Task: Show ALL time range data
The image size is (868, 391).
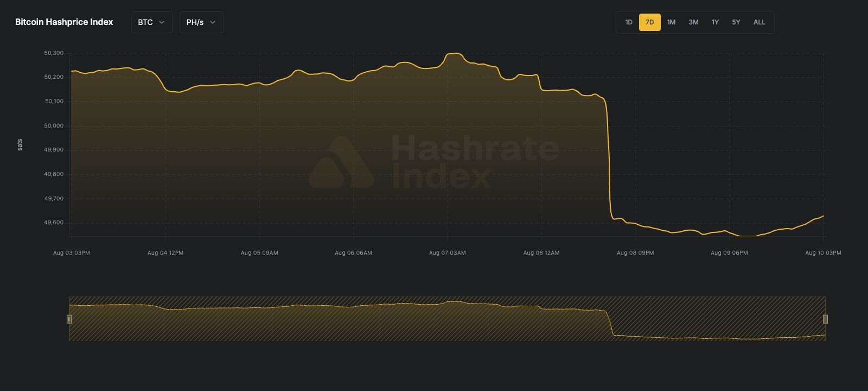Action: click(759, 22)
